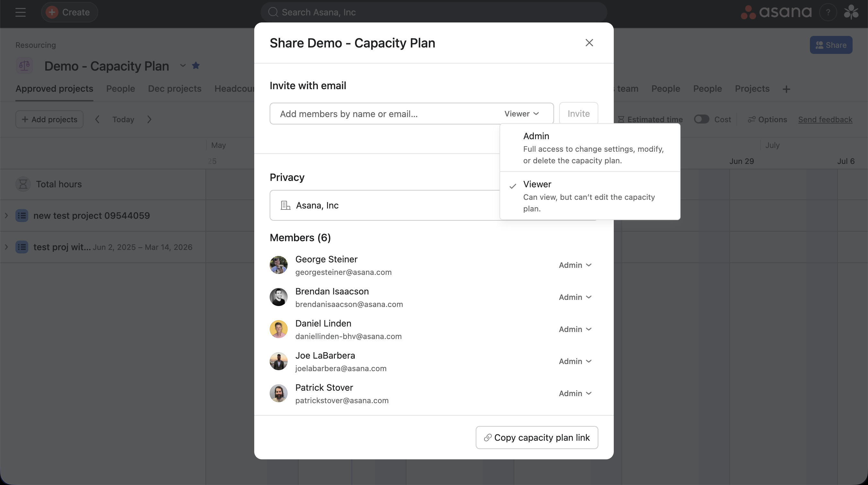This screenshot has width=868, height=485.
Task: Click Copy capacity plan link button
Action: [x=537, y=438]
